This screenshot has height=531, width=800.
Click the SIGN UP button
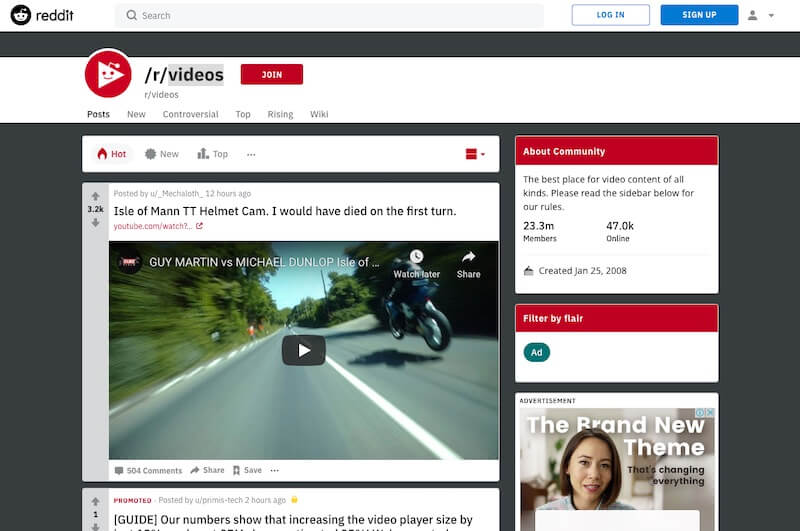pyautogui.click(x=699, y=15)
